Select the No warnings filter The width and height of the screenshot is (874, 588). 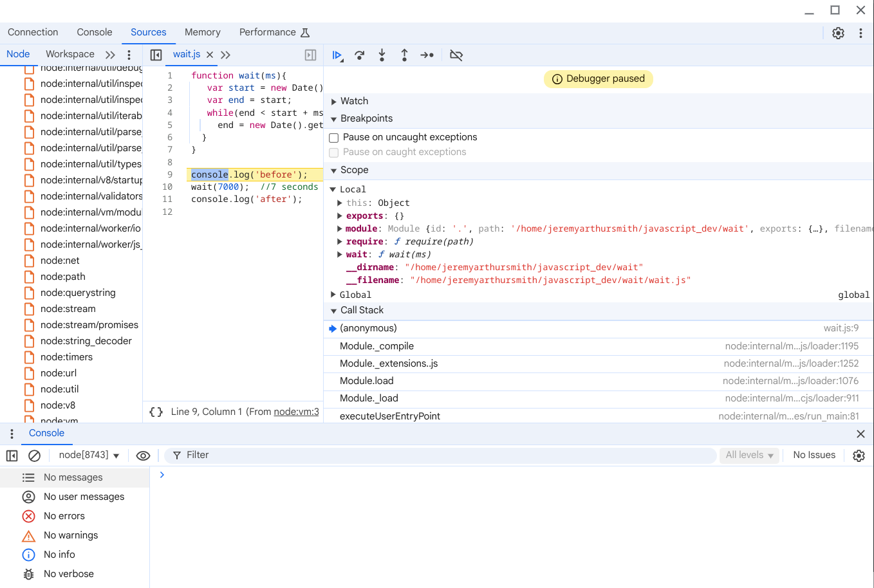[x=75, y=535]
